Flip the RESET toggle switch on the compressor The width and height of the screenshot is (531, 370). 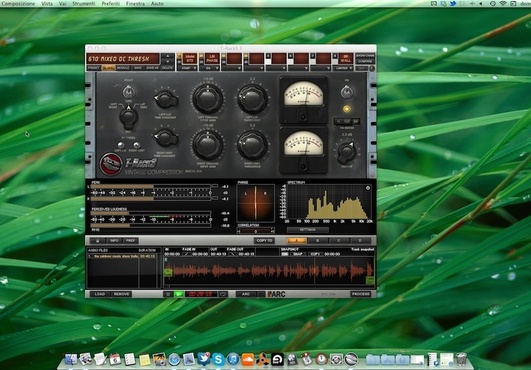[x=128, y=92]
